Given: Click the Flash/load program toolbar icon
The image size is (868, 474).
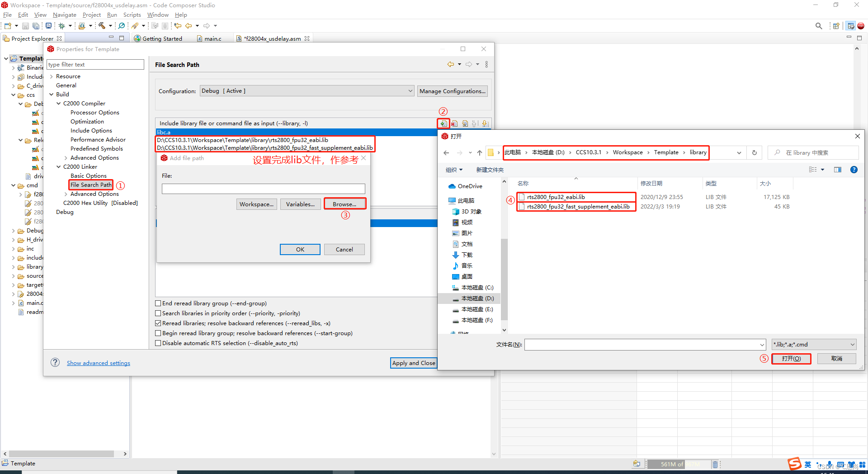Looking at the screenshot, I should (82, 26).
